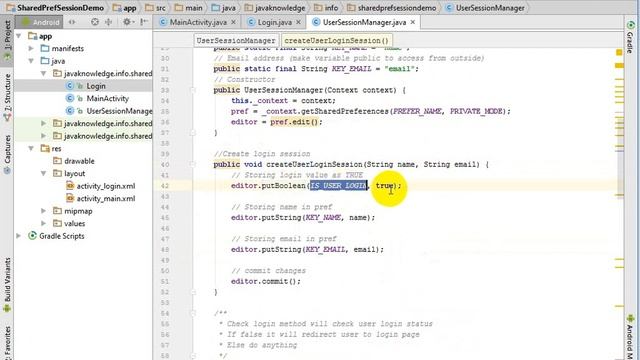Switch to the MainActivity.java tab

(x=198, y=22)
